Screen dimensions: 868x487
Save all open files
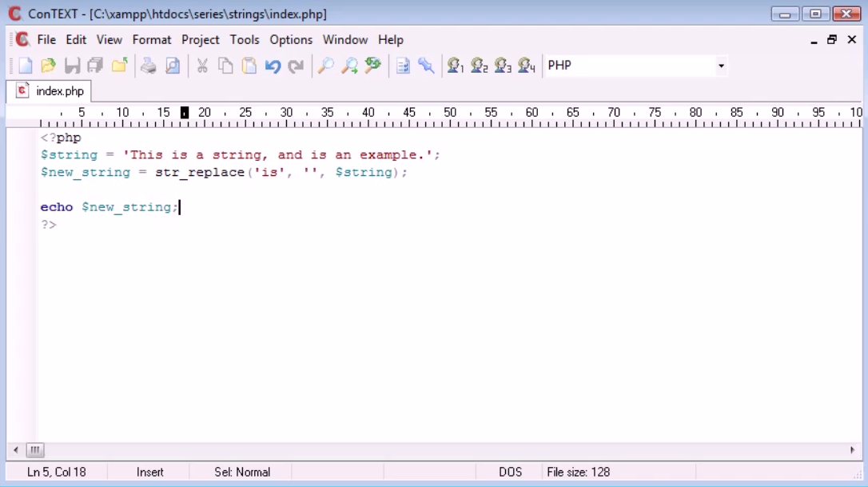(95, 66)
